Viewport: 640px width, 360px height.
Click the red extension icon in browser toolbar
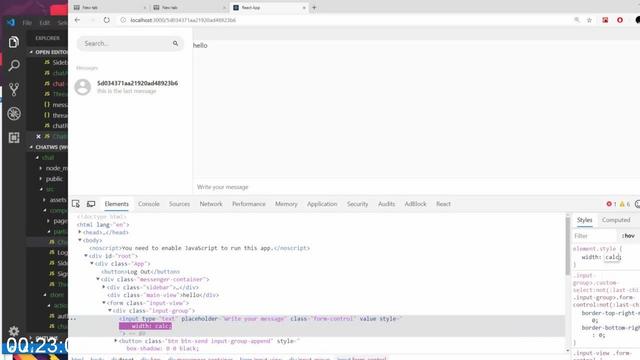coord(605,20)
